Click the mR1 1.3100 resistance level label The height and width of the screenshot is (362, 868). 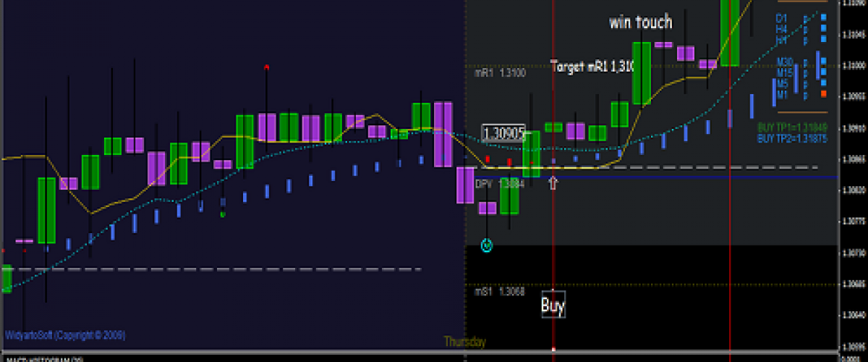point(500,73)
